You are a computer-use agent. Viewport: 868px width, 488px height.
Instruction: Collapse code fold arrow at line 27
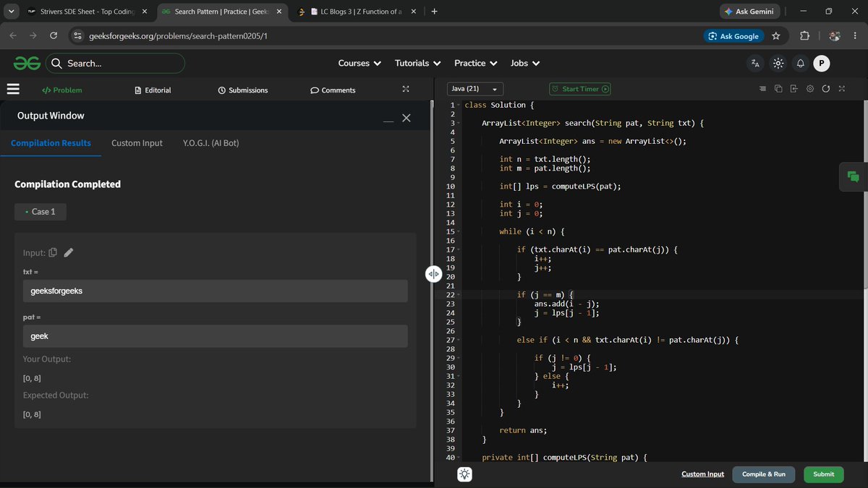pos(459,341)
